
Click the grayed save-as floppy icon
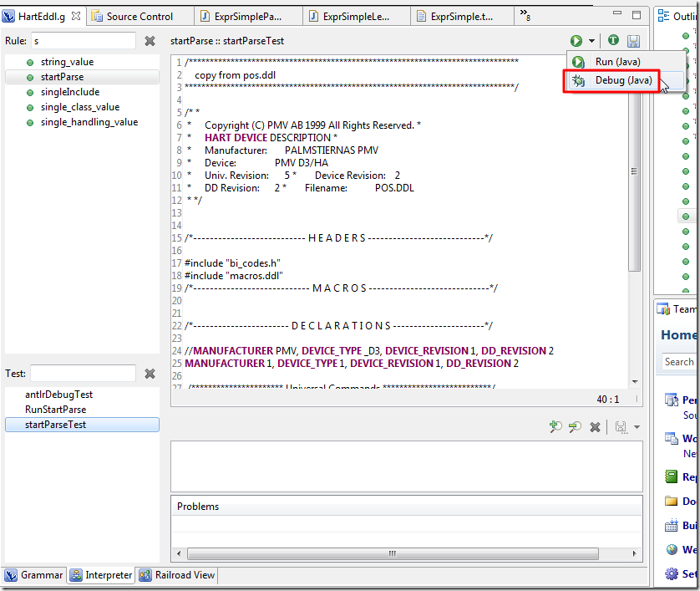click(621, 427)
